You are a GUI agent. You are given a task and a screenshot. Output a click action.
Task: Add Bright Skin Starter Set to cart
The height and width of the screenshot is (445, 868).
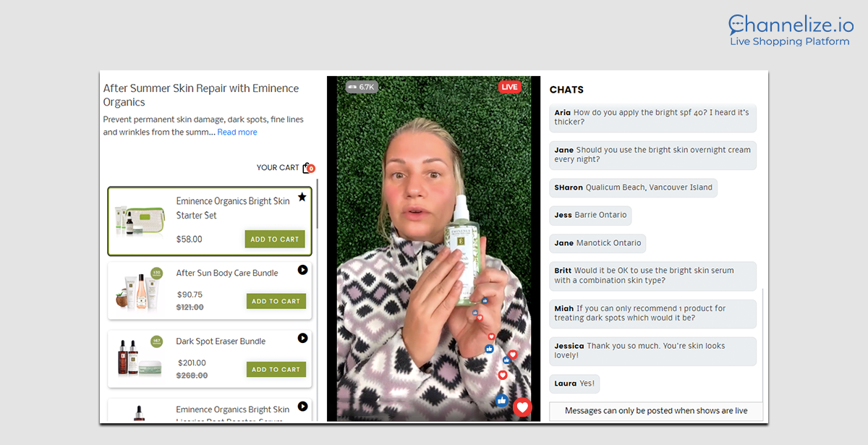(275, 240)
